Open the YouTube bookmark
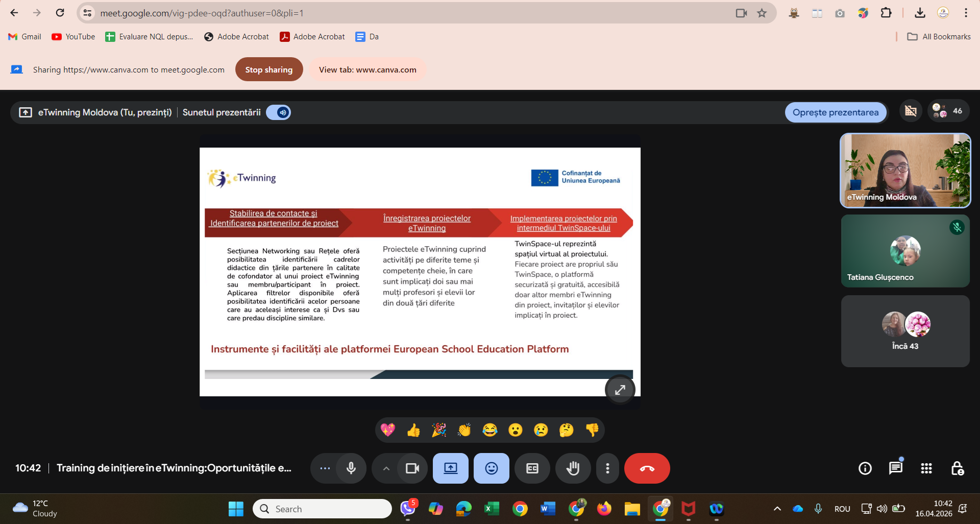 pos(73,37)
